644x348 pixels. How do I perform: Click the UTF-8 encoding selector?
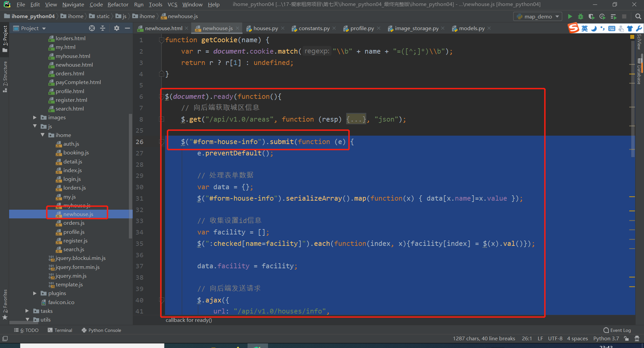[x=555, y=339]
